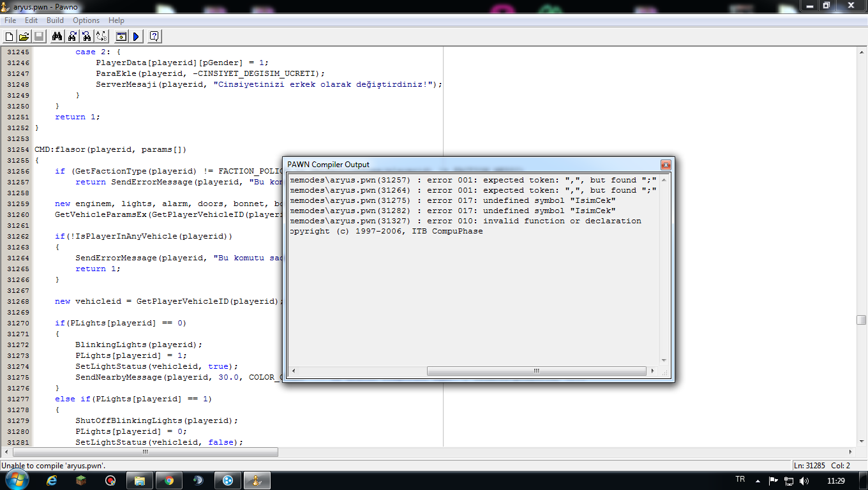The image size is (868, 490).
Task: Click Find Previous binoculars icon
Action: (x=87, y=36)
